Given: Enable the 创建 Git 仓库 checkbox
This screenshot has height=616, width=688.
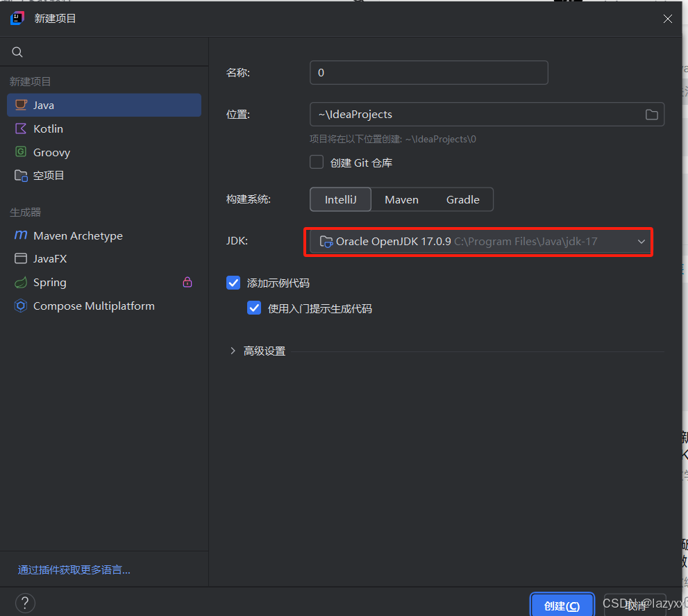Looking at the screenshot, I should [x=317, y=162].
